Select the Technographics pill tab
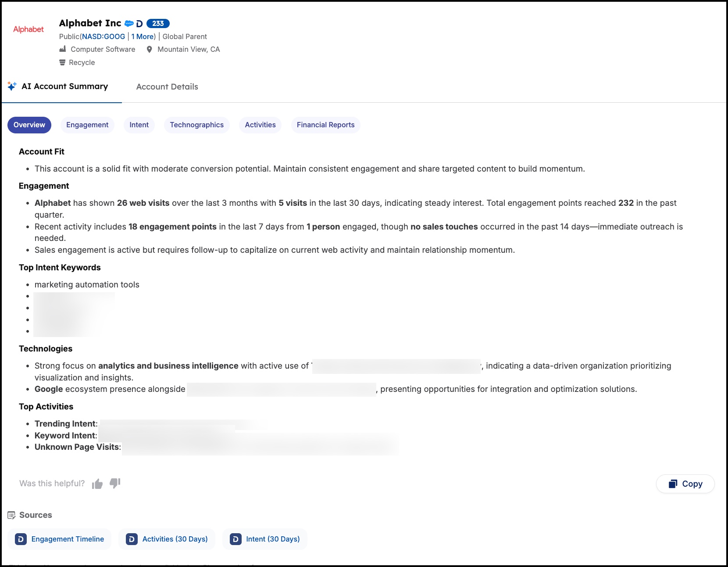This screenshot has height=567, width=728. 197,125
